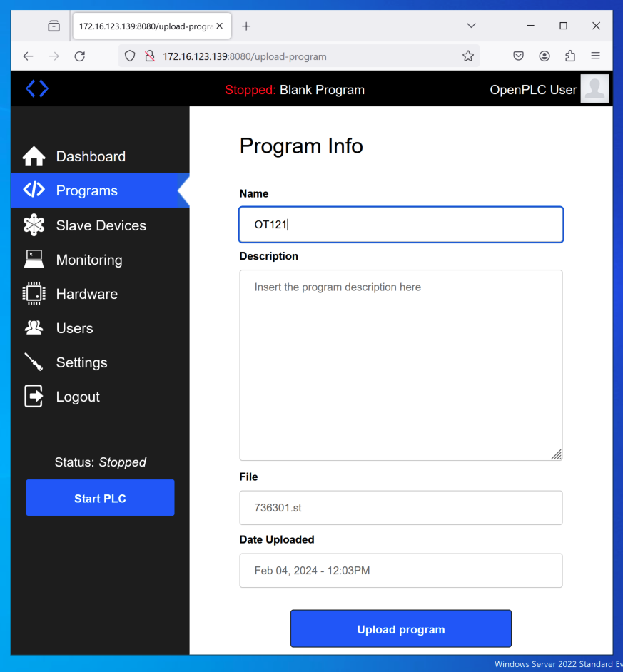Select the Programs menu item
Image resolution: width=623 pixels, height=672 pixels.
pyautogui.click(x=100, y=190)
